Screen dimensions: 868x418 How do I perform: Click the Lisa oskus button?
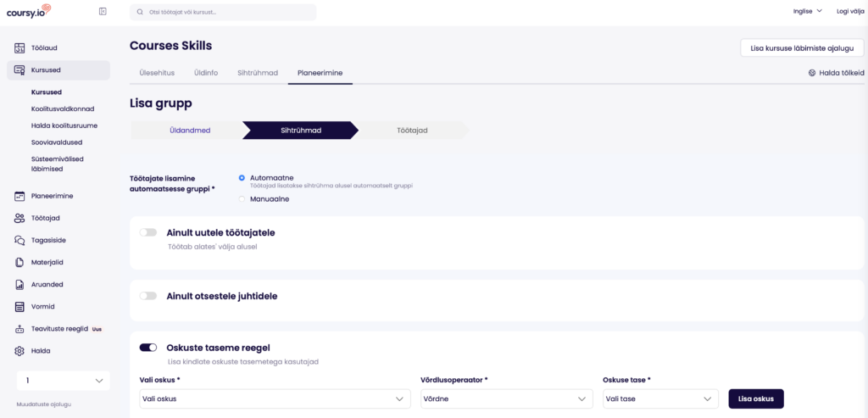tap(756, 398)
